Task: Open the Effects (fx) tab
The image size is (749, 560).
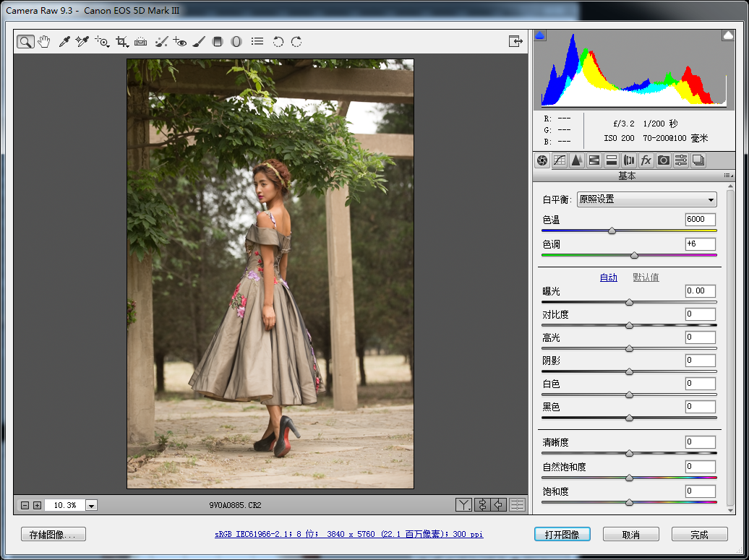Action: click(x=646, y=160)
